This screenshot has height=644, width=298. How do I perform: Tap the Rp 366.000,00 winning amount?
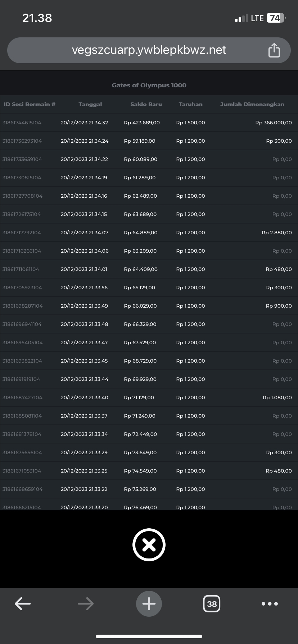pos(274,123)
